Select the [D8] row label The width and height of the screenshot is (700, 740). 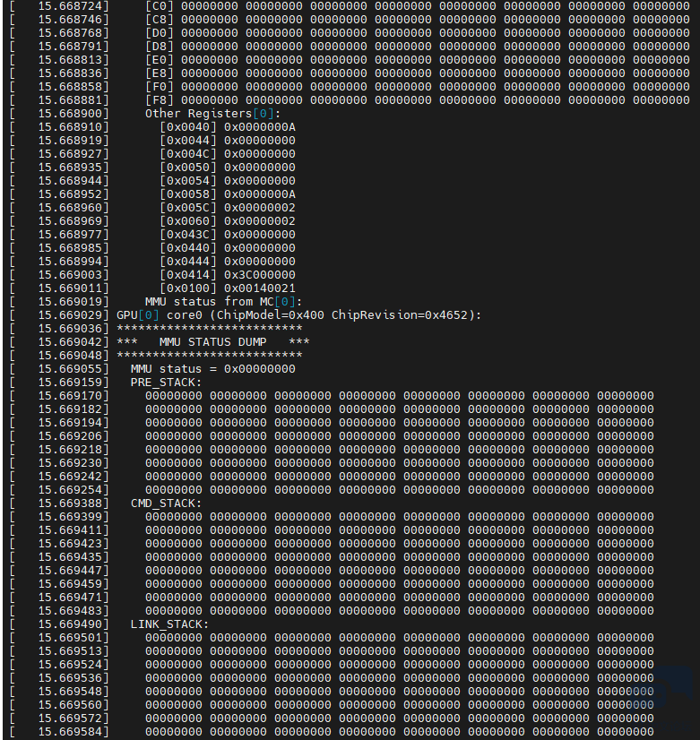pos(160,47)
